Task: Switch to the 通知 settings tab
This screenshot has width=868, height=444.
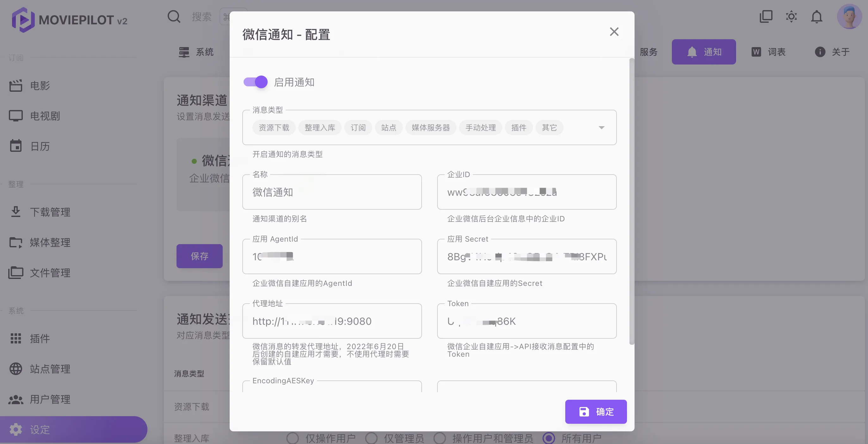Action: (x=704, y=52)
